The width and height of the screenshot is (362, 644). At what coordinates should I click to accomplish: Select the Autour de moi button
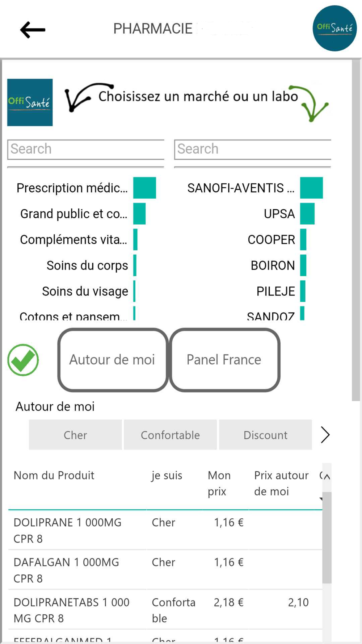[112, 360]
